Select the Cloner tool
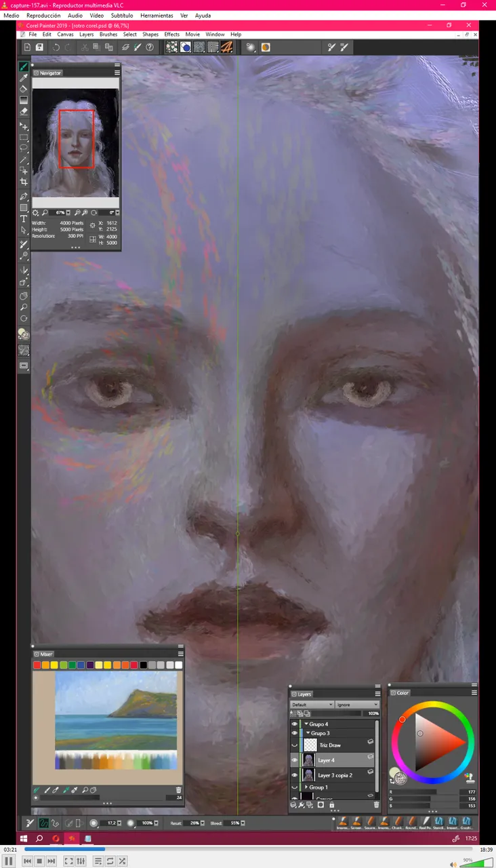Viewport: 496px width, 868px height. 24,244
